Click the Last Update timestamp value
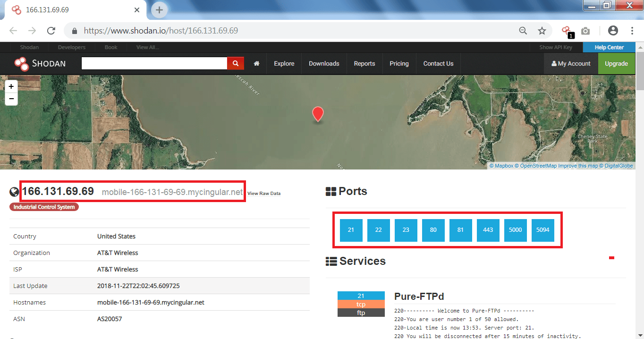Image resolution: width=644 pixels, height=339 pixels. [138, 286]
